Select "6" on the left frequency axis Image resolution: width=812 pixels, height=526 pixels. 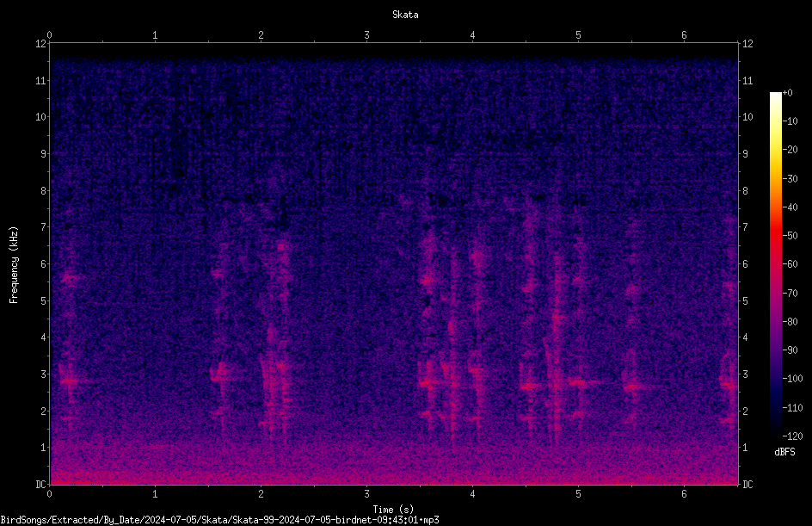click(x=43, y=264)
